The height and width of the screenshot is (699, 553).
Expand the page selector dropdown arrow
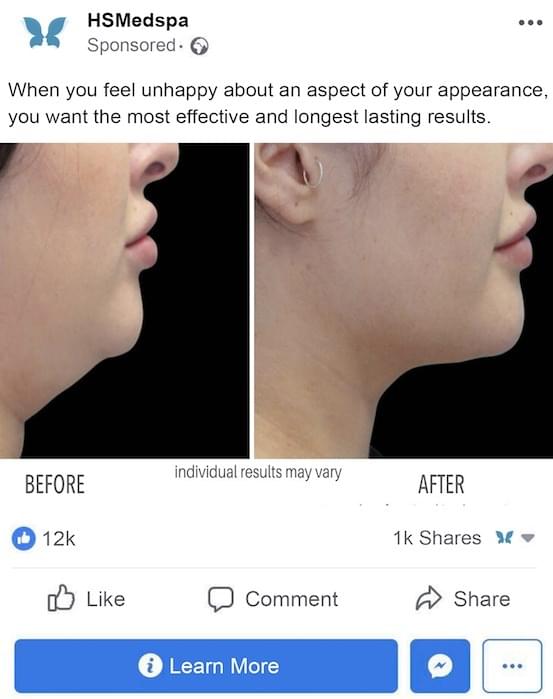coord(528,538)
